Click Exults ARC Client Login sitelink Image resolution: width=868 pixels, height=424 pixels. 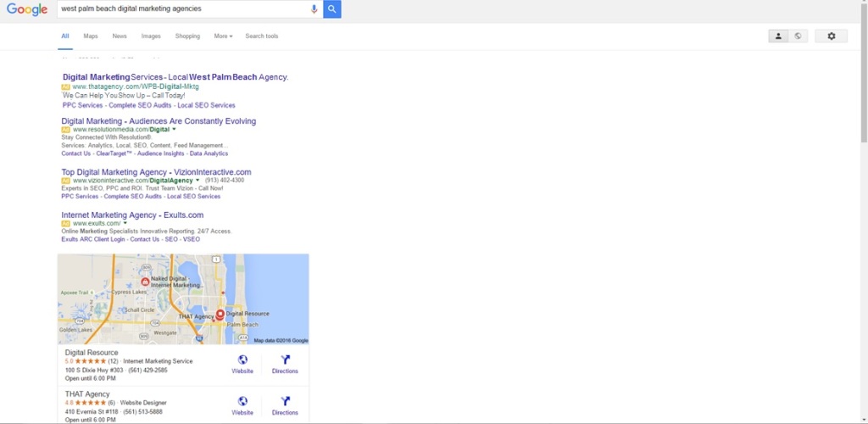tap(93, 239)
